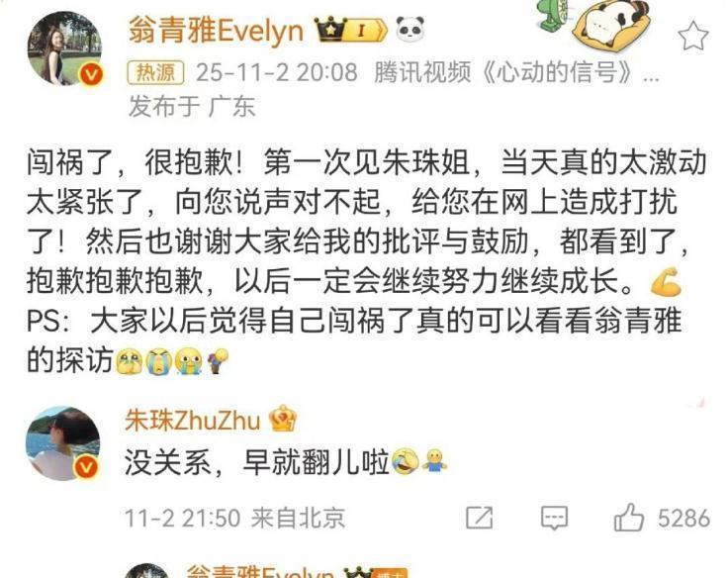Screen dimensions: 728x578
Task: Open the partially visible 翁青雅Evelyn reply name
Action: coord(259,571)
